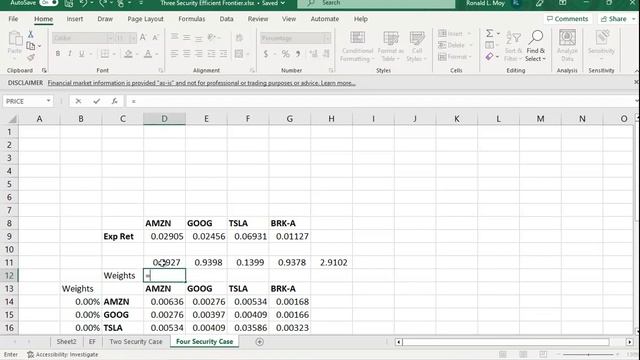
Task: Click cell containing 2.9102
Action: click(x=331, y=262)
